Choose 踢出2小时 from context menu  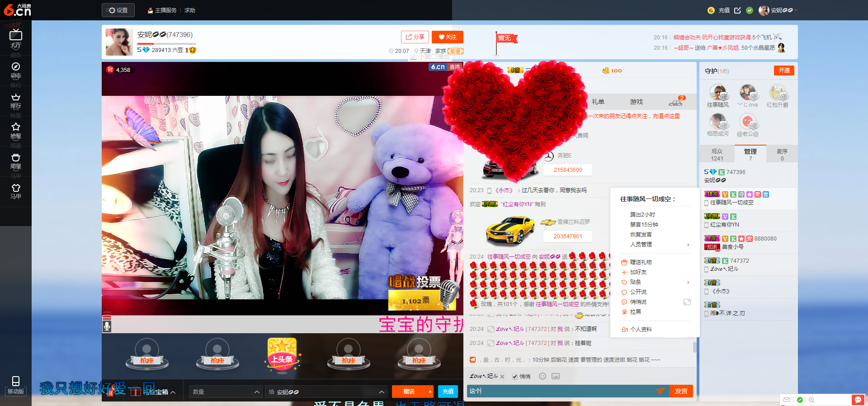coord(642,215)
